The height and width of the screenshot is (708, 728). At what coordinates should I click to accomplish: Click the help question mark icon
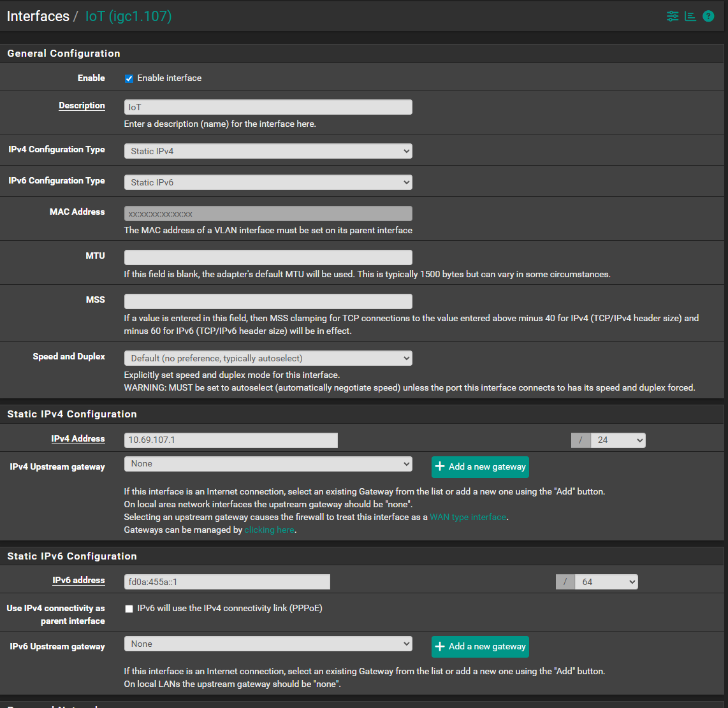tap(708, 17)
